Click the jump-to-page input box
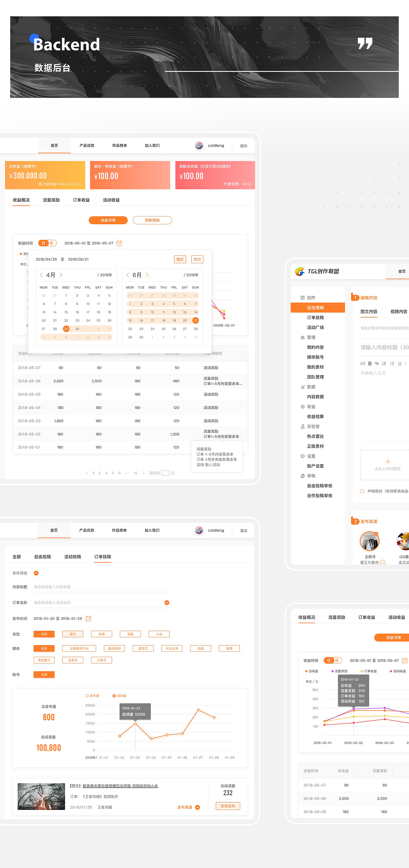 166,473
